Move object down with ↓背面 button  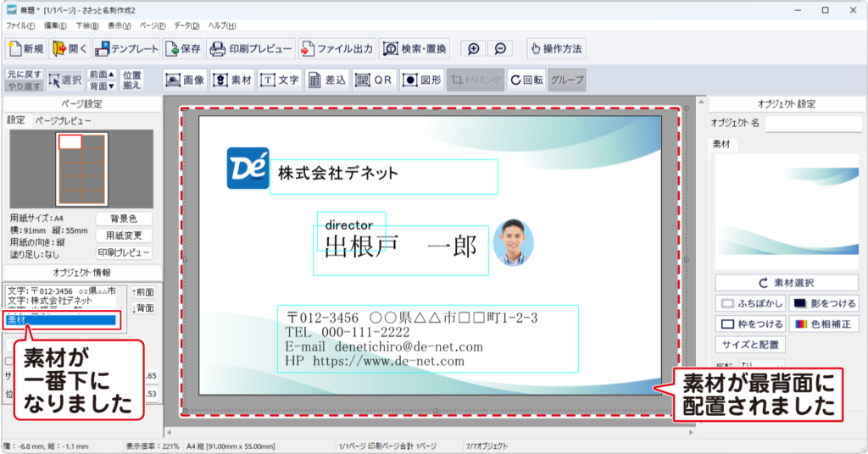[x=142, y=308]
